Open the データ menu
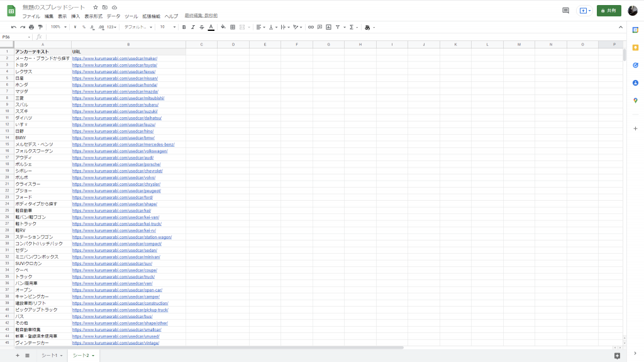Image resolution: width=644 pixels, height=362 pixels. coord(113,16)
